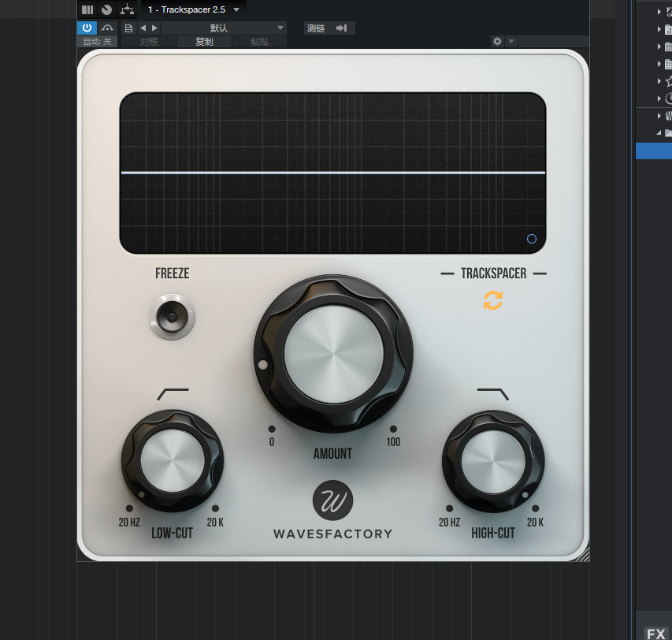The width and height of the screenshot is (672, 640).
Task: Collapse the expanded folder row in browser
Action: [x=659, y=133]
